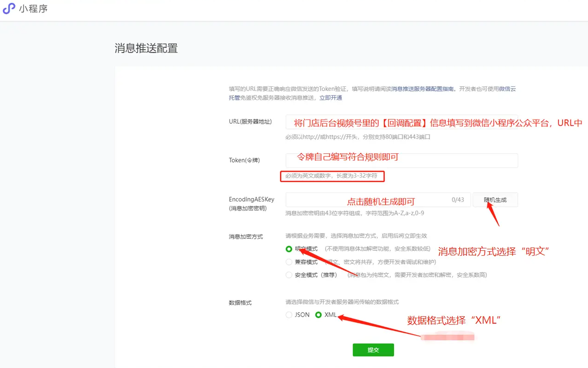588x368 pixels.
Task: Click the 数据格式 label
Action: (x=240, y=303)
